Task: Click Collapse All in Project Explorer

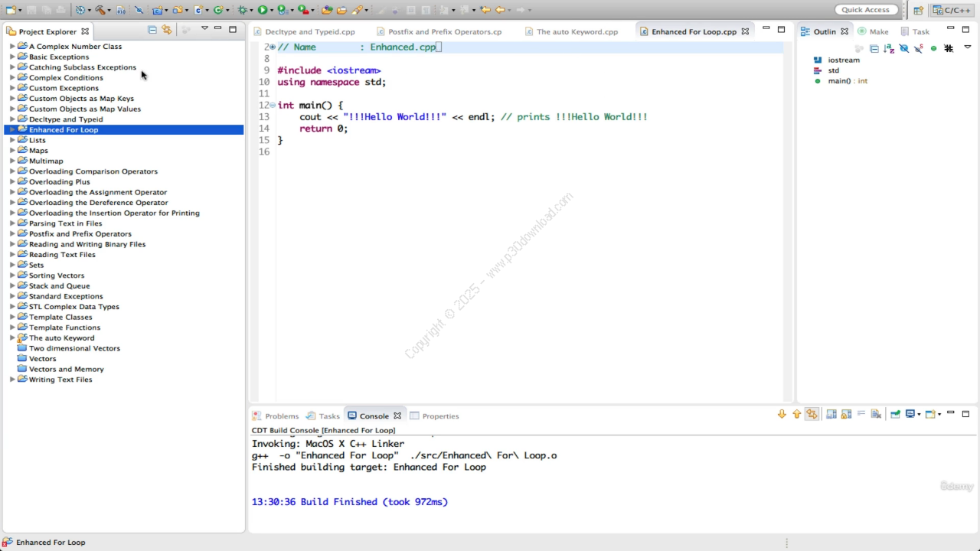Action: click(152, 30)
